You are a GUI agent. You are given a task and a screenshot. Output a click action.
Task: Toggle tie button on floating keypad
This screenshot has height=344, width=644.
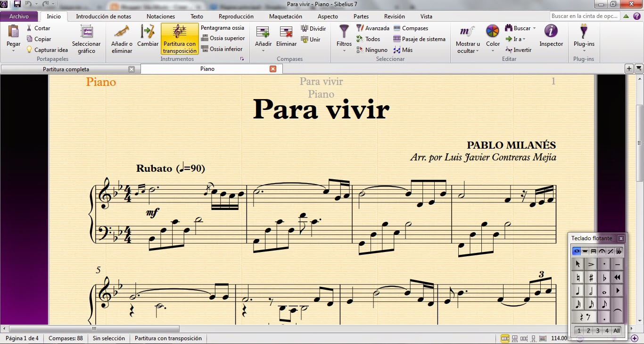pyautogui.click(x=617, y=310)
